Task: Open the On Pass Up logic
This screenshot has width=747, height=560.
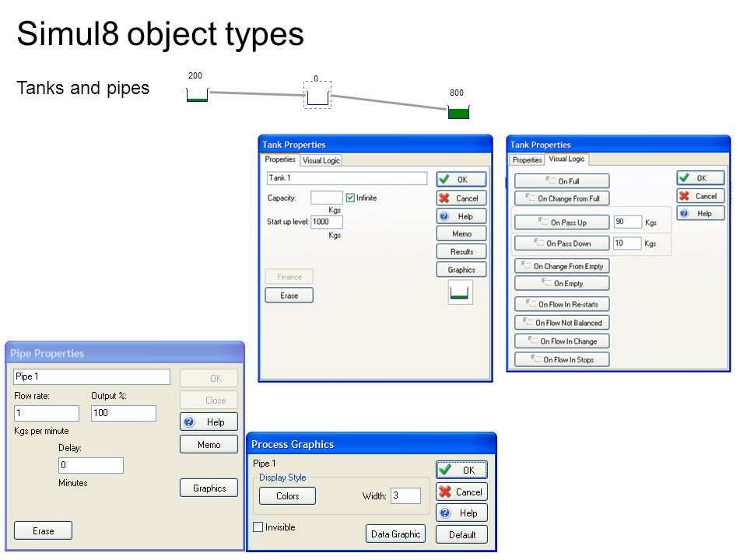Action: click(x=562, y=222)
